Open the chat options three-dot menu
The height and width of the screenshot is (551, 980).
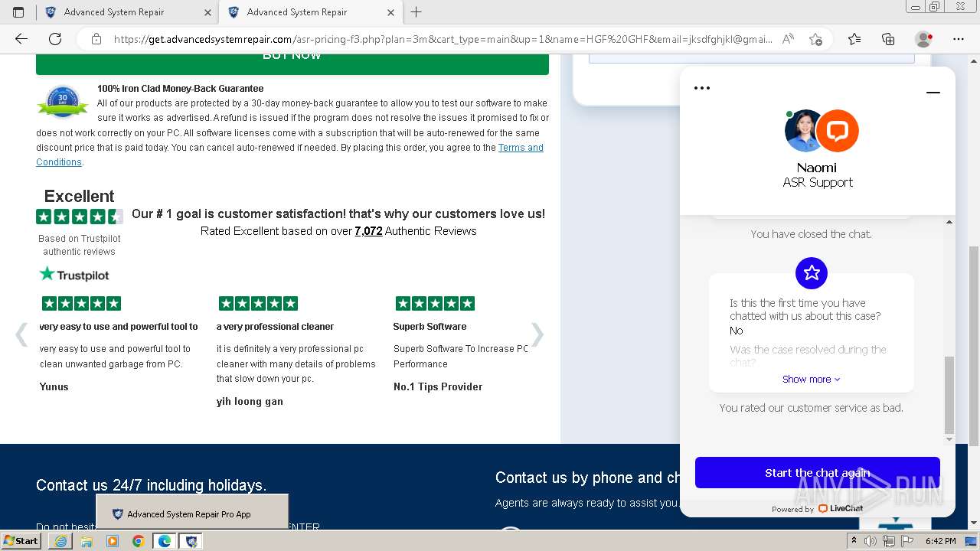tap(702, 88)
